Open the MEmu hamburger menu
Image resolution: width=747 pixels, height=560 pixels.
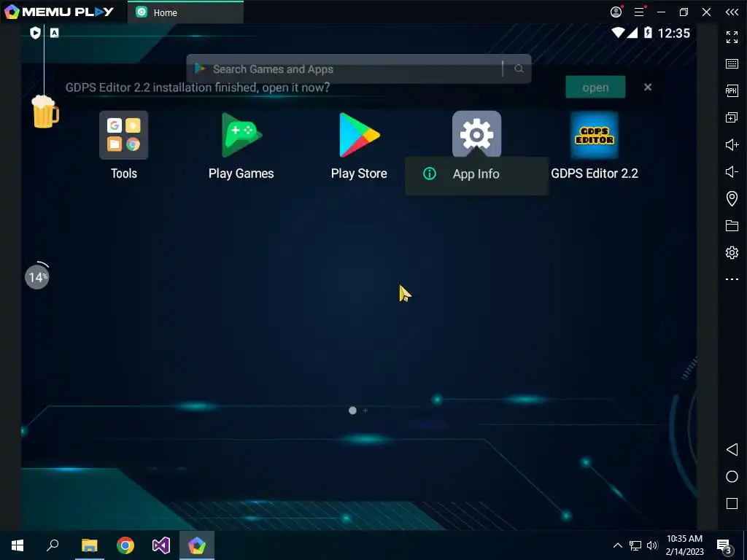[639, 12]
